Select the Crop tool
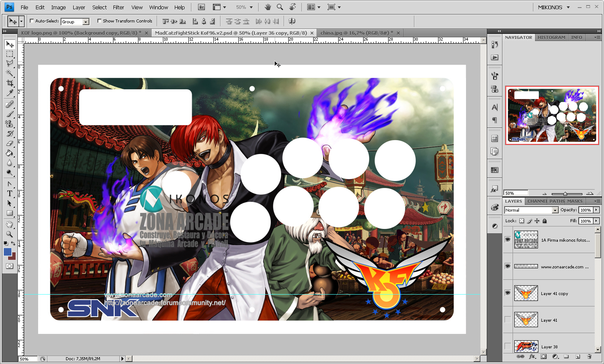Screen dimensions: 604x364 9,83
